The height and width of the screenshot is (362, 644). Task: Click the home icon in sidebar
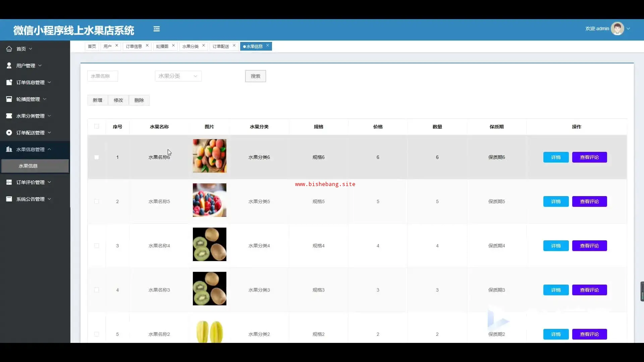click(x=9, y=49)
